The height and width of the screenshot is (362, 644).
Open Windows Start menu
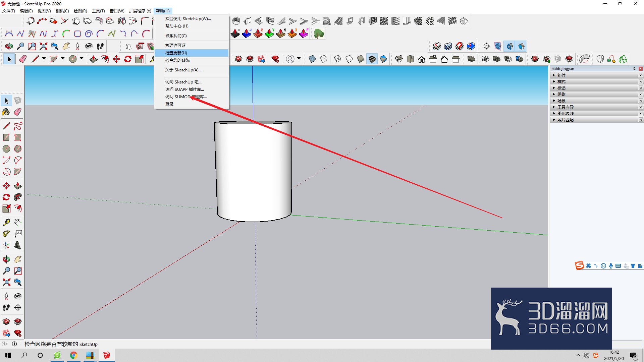[8, 355]
